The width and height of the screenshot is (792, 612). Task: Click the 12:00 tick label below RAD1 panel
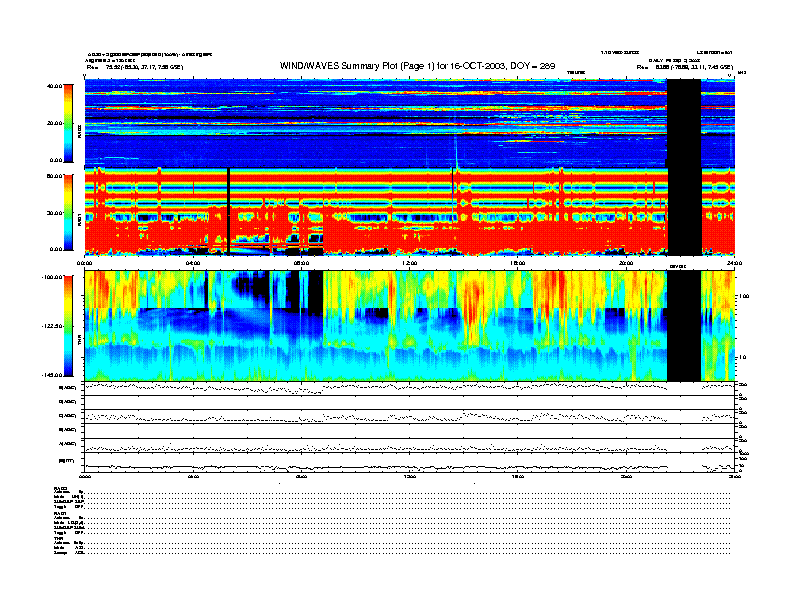(x=410, y=263)
